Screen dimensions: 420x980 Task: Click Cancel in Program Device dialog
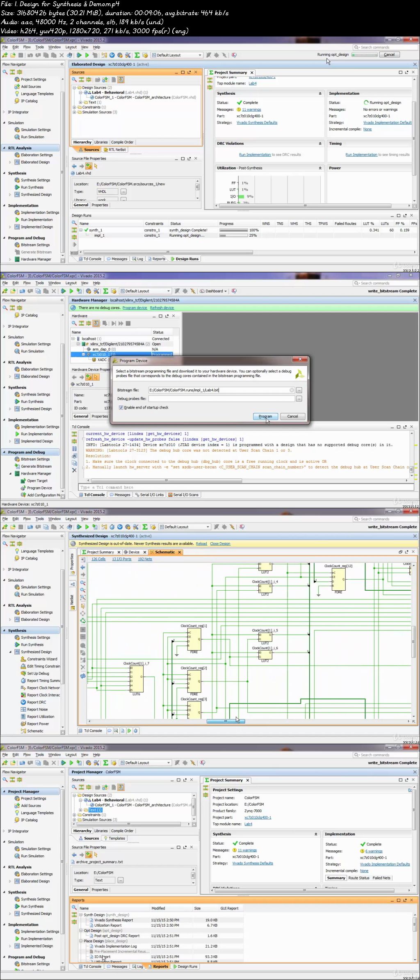tap(292, 416)
